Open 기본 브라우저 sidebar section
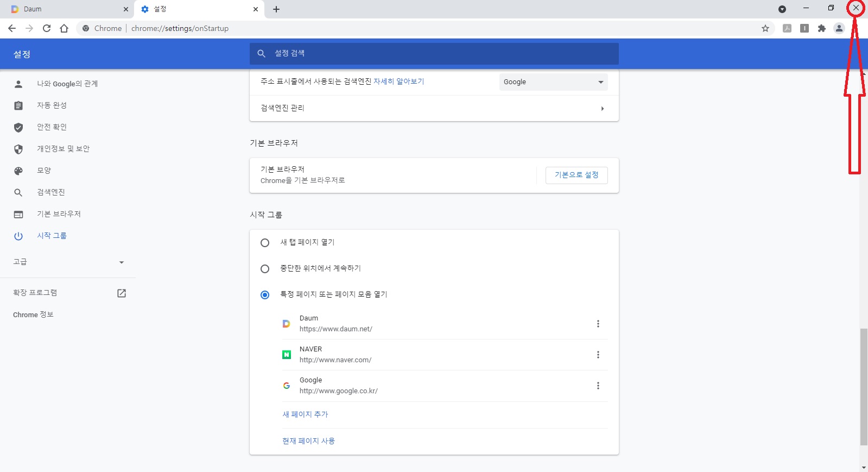Image resolution: width=868 pixels, height=472 pixels. tap(59, 214)
